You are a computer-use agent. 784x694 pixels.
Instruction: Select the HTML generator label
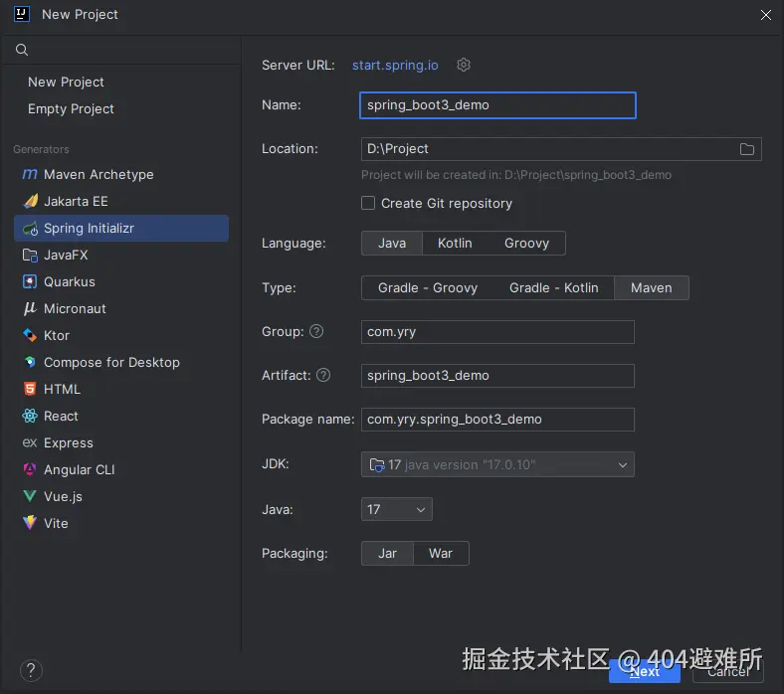tap(62, 389)
